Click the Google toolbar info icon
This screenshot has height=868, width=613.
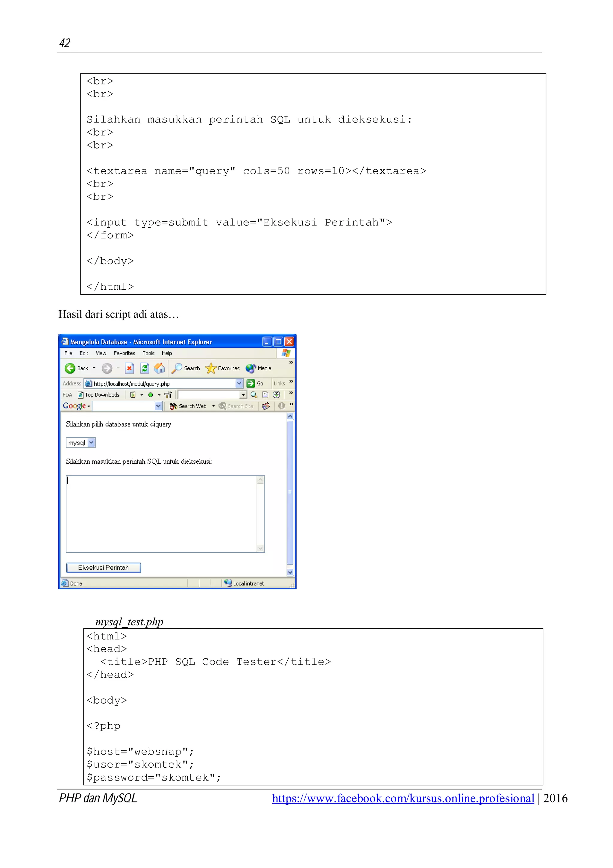point(281,406)
